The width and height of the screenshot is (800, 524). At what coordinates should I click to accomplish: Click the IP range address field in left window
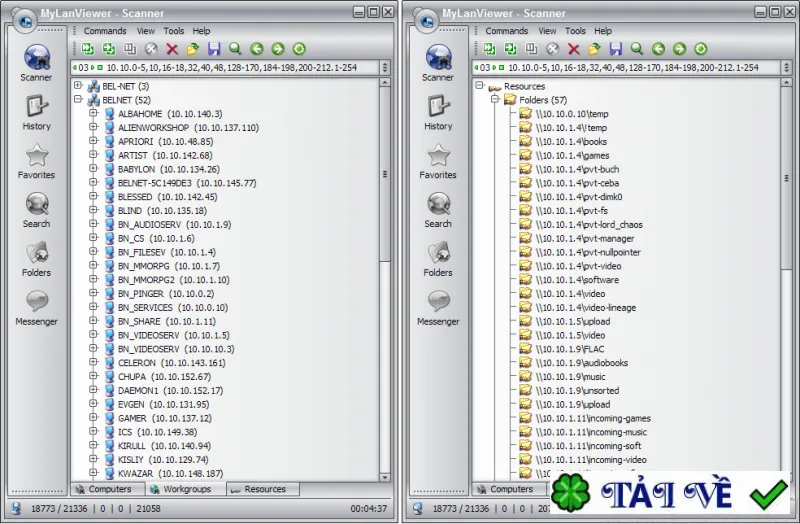click(x=226, y=68)
